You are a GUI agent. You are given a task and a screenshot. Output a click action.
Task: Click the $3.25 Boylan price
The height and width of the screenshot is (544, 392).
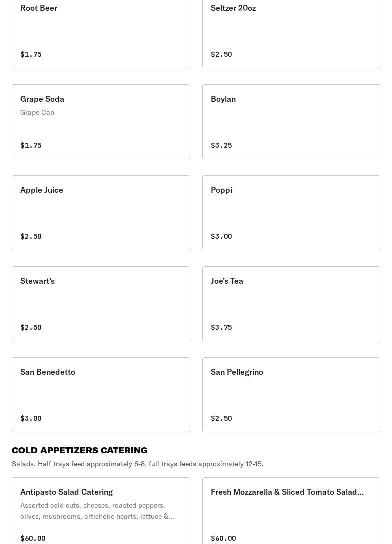point(221,145)
